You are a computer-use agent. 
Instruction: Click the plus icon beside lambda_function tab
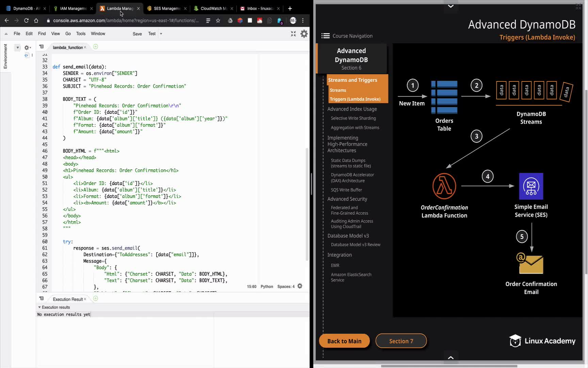click(x=96, y=47)
